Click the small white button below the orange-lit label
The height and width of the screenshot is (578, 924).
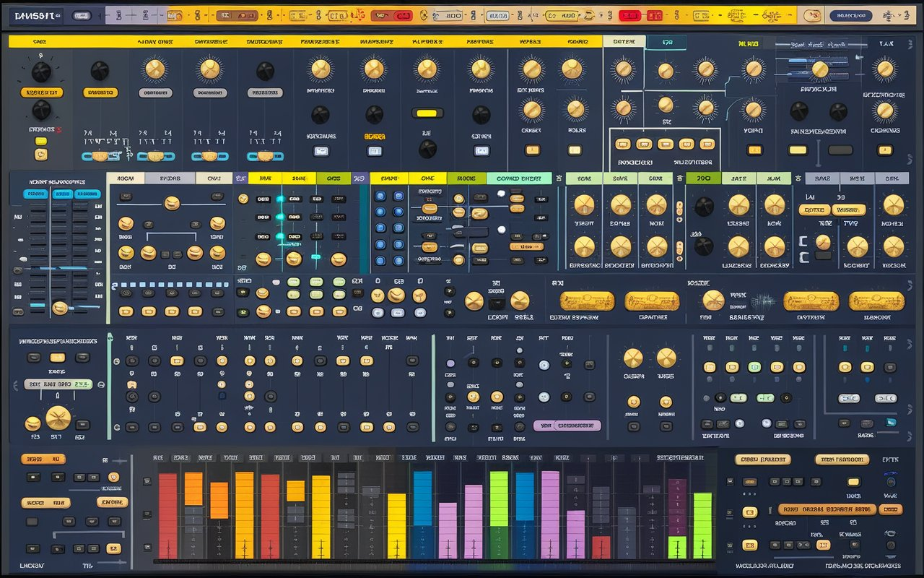click(374, 151)
